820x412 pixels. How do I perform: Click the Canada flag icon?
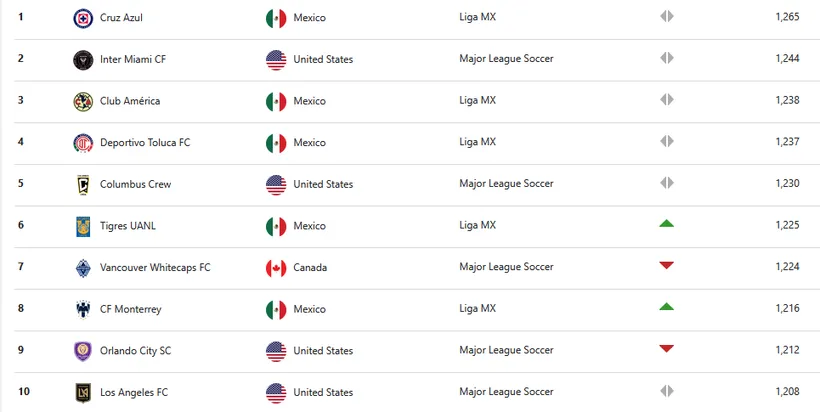click(276, 268)
